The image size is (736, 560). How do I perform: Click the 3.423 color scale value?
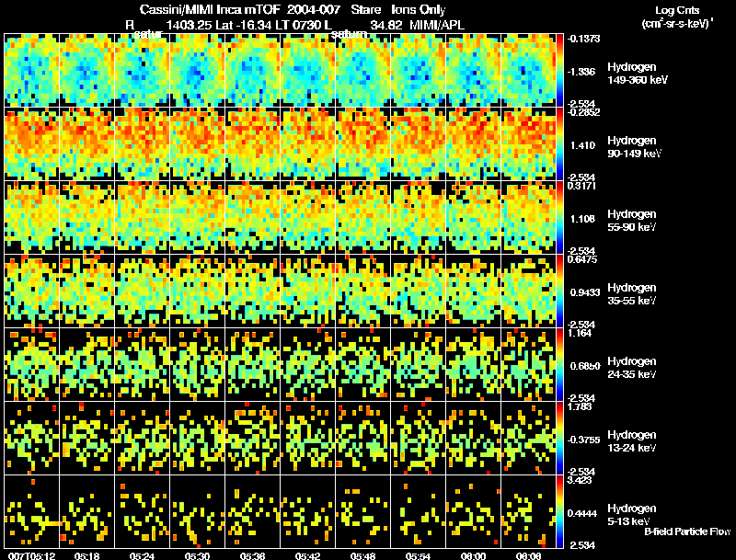point(581,480)
